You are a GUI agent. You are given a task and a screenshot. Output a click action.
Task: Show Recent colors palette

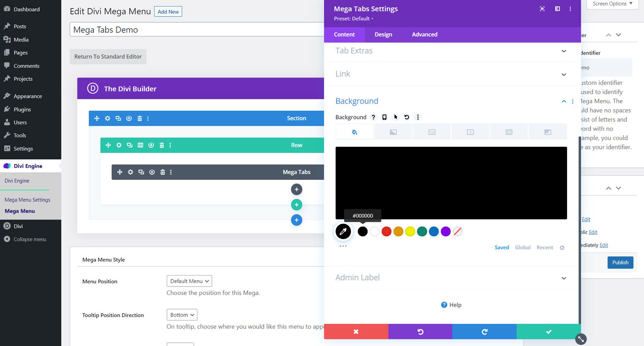point(545,248)
